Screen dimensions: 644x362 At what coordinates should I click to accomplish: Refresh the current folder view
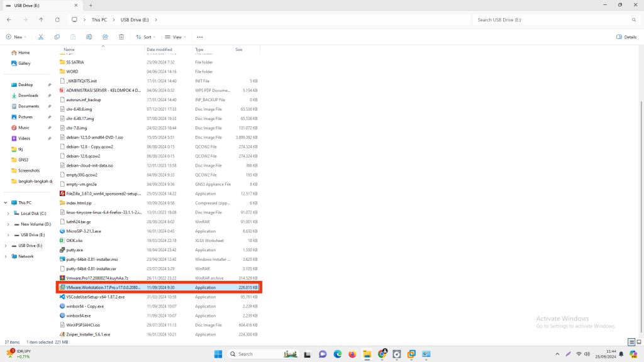pos(57,19)
